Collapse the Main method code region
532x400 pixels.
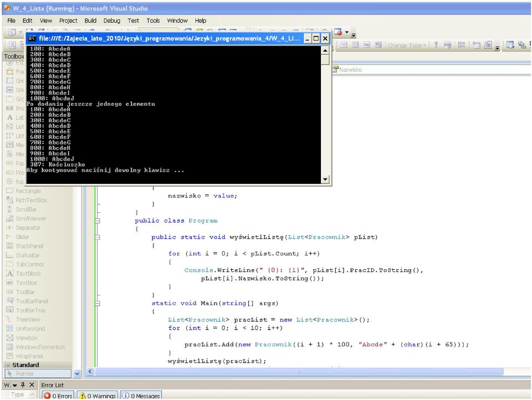click(98, 303)
